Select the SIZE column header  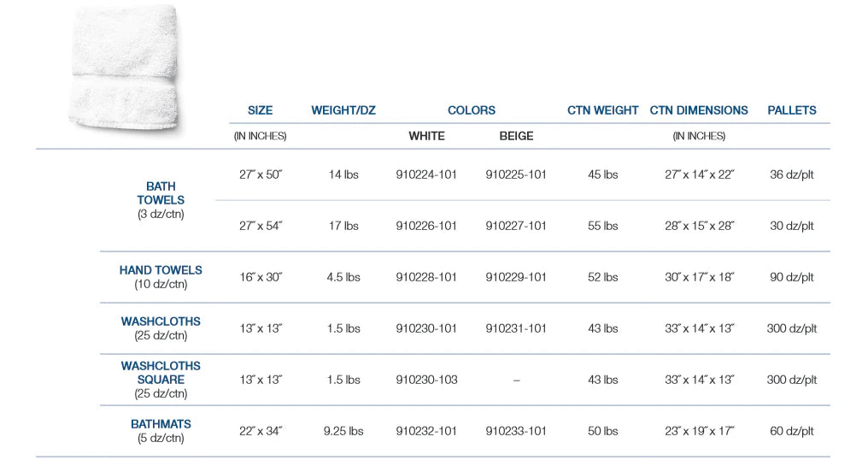click(260, 110)
